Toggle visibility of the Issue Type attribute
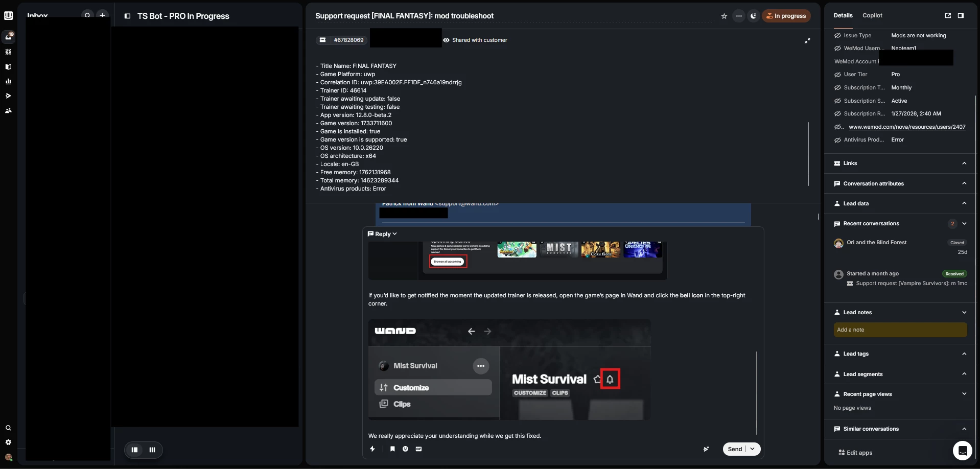The image size is (980, 469). pos(837,36)
